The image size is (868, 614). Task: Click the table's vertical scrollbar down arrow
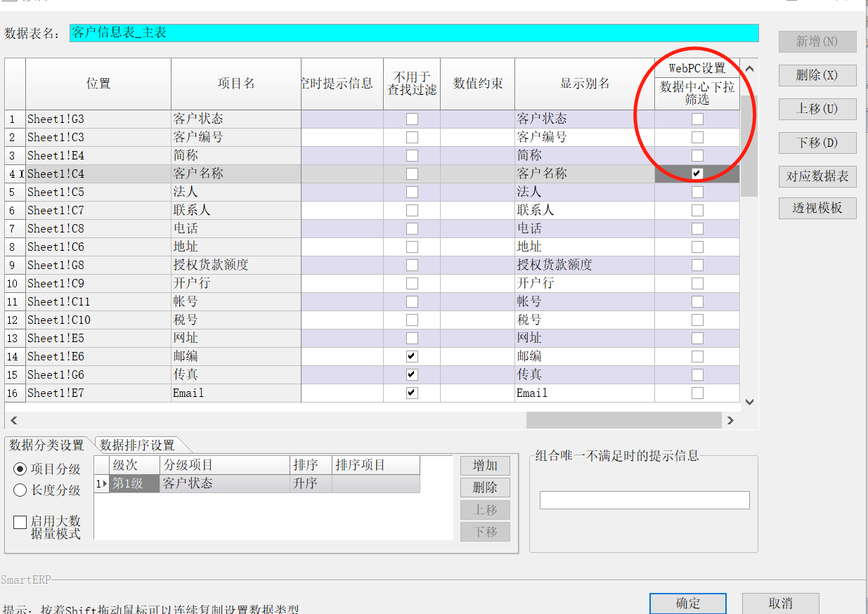tap(749, 402)
